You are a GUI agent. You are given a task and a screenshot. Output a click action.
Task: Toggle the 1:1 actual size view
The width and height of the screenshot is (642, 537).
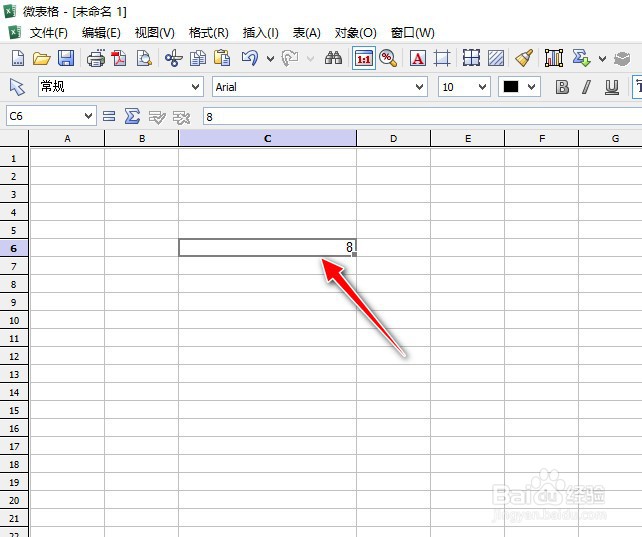click(364, 59)
